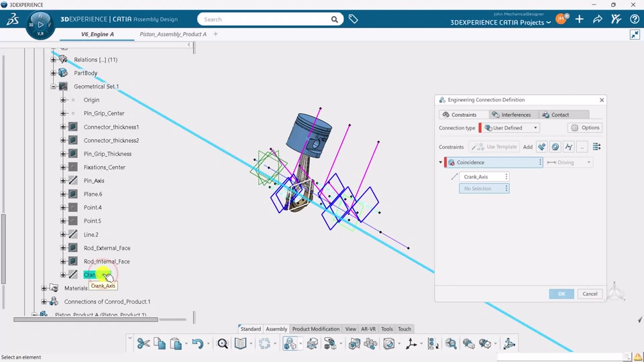Click the Cut scissors icon
Viewport: 644px width, 362px height.
coord(144,343)
